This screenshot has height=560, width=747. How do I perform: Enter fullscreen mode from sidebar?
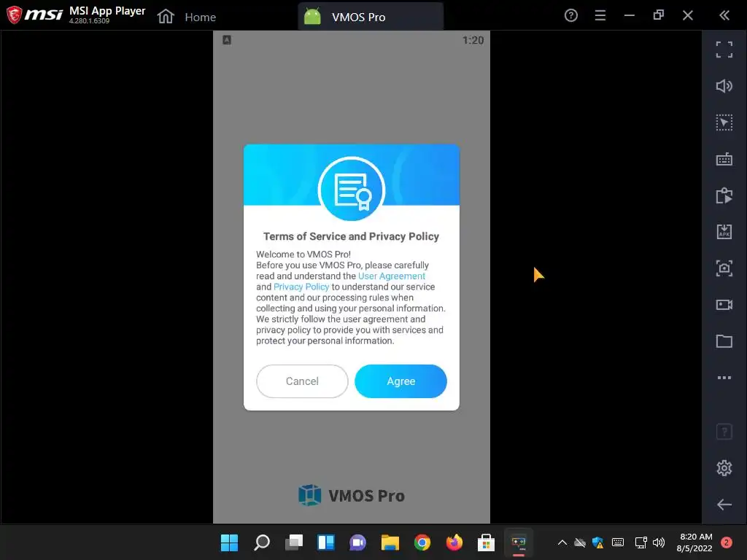pos(724,50)
